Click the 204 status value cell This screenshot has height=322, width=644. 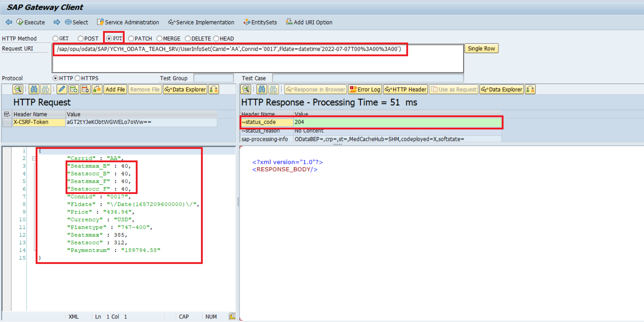coord(397,122)
